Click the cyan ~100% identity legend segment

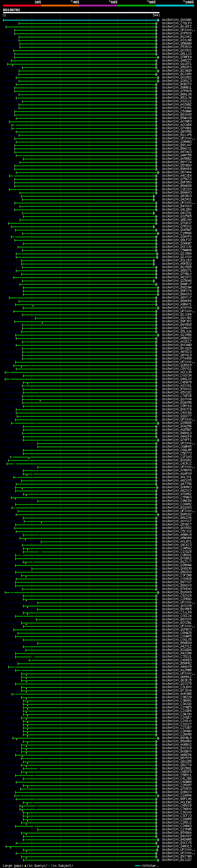[175, 6]
